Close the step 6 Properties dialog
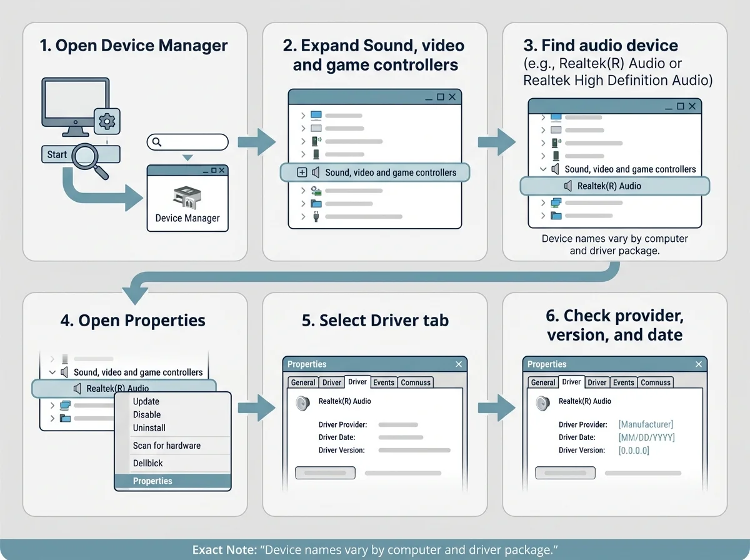The width and height of the screenshot is (750, 560). (699, 364)
